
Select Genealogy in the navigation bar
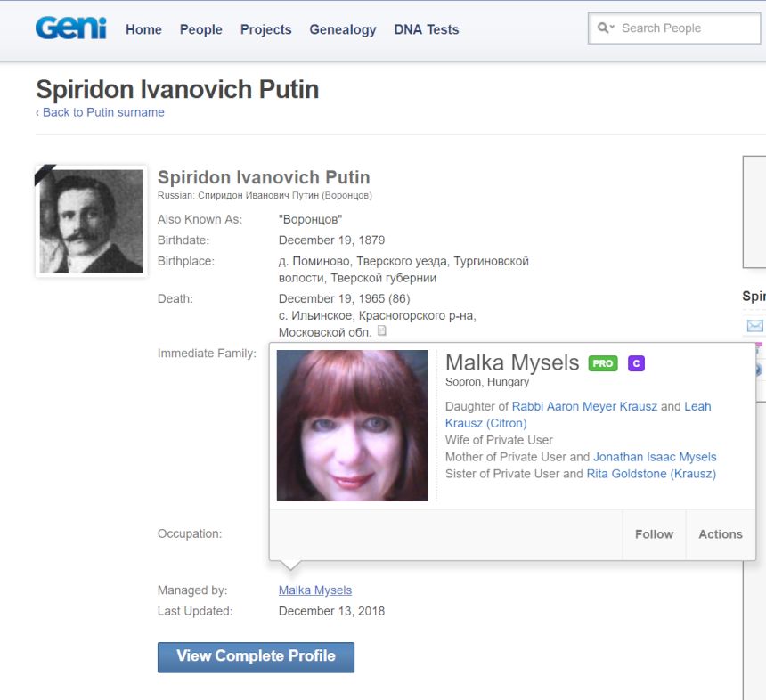tap(343, 29)
